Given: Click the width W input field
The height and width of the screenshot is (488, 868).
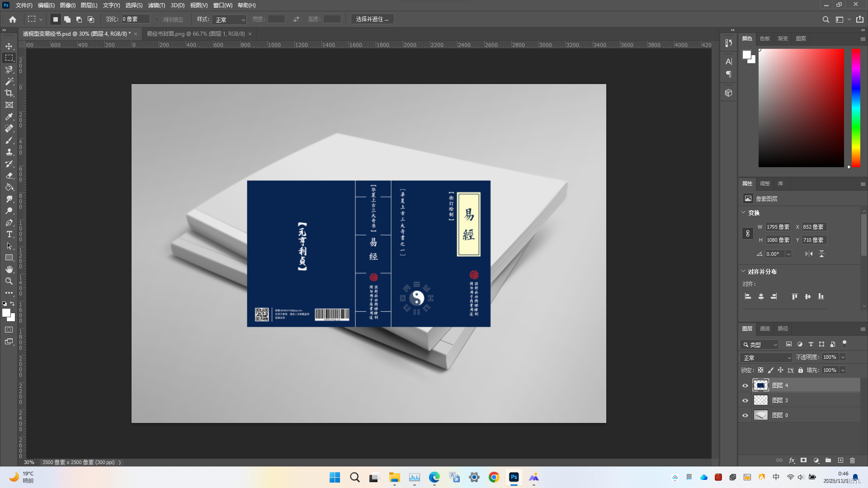Looking at the screenshot, I should 778,227.
